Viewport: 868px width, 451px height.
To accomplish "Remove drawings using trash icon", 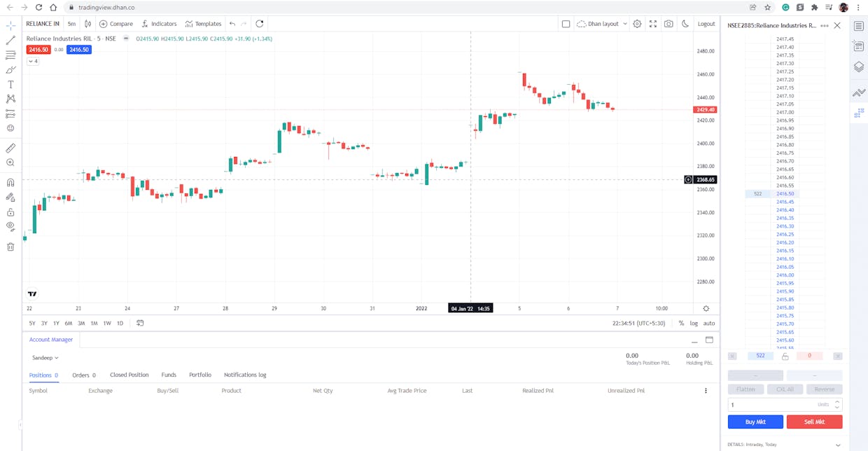I will [x=10, y=247].
